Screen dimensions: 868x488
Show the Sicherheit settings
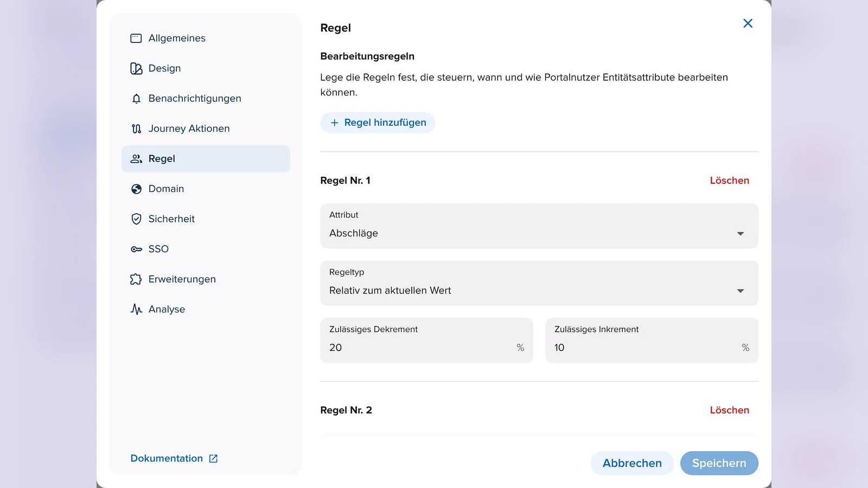(x=206, y=219)
